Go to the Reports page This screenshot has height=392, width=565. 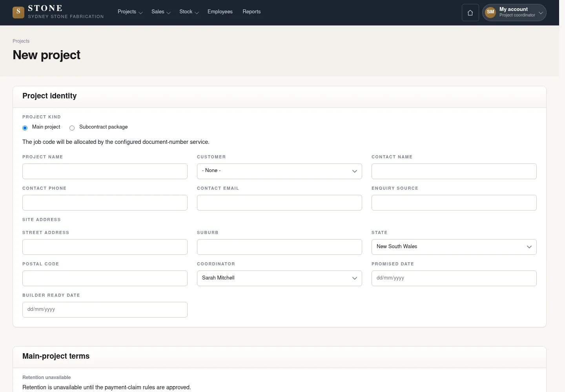click(x=252, y=12)
